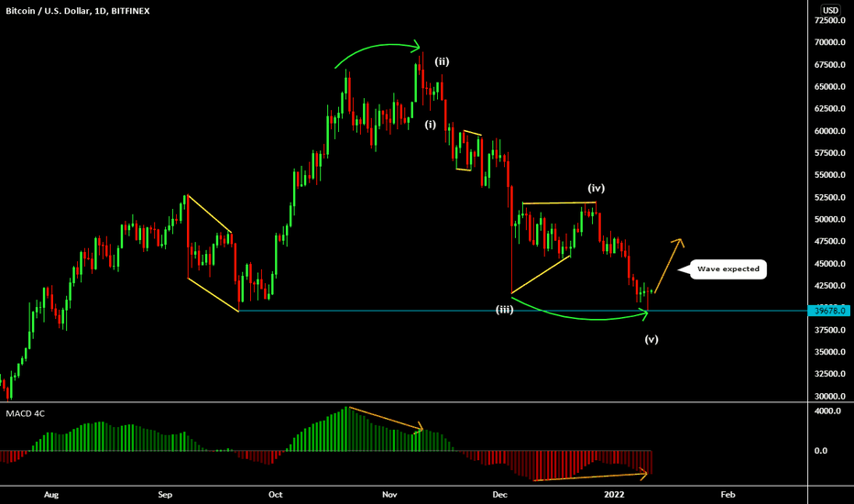
Task: Click the USD currency label on price axis
Action: (x=830, y=10)
